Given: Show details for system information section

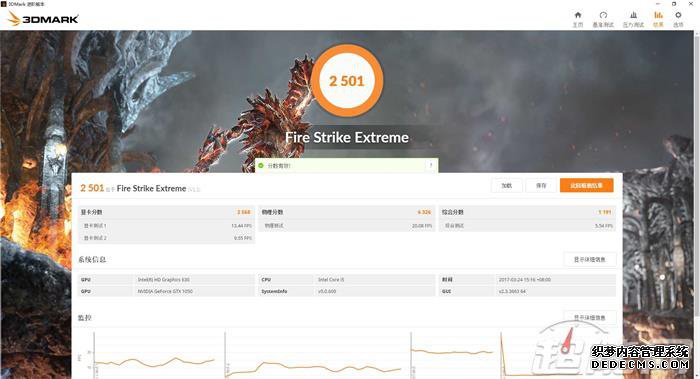Looking at the screenshot, I should point(590,259).
